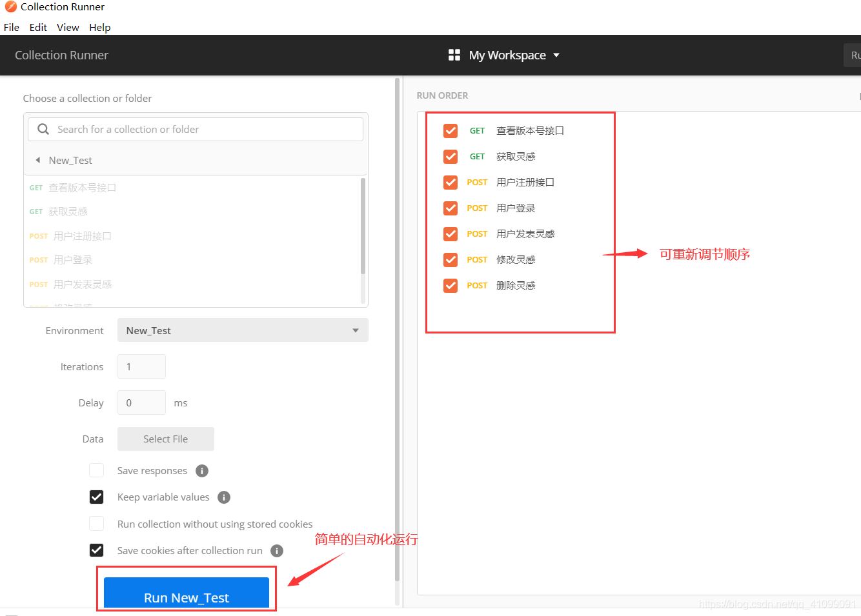Uncheck 修改灵感 in run order
Image resolution: width=861 pixels, height=616 pixels.
pyautogui.click(x=451, y=260)
